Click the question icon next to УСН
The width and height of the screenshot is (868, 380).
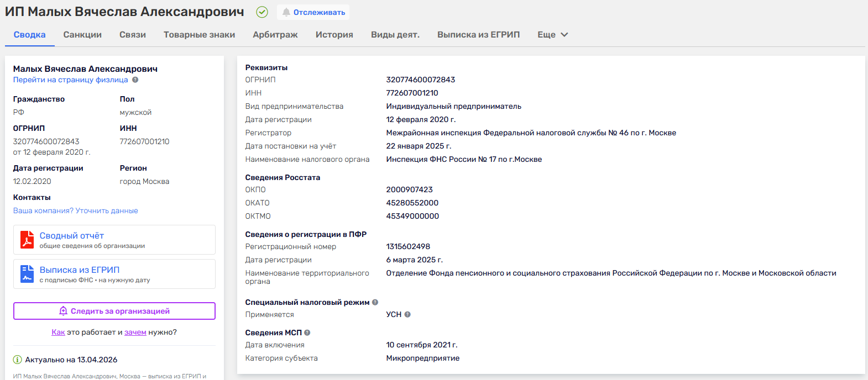[x=407, y=314]
